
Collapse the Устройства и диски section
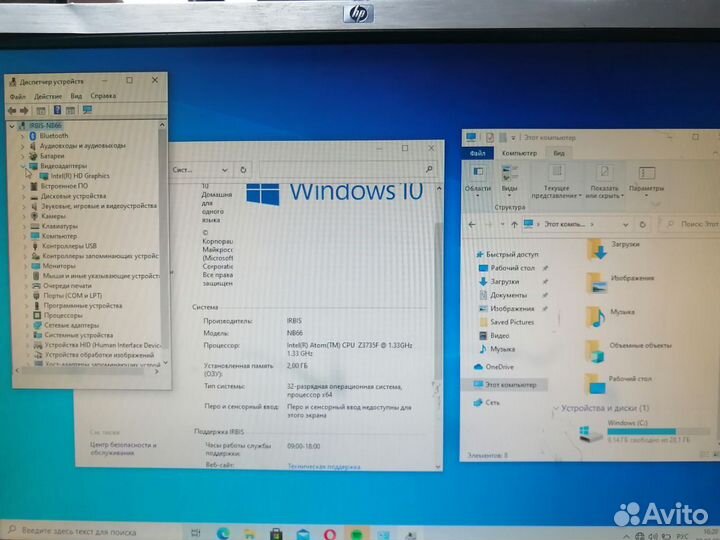554,409
